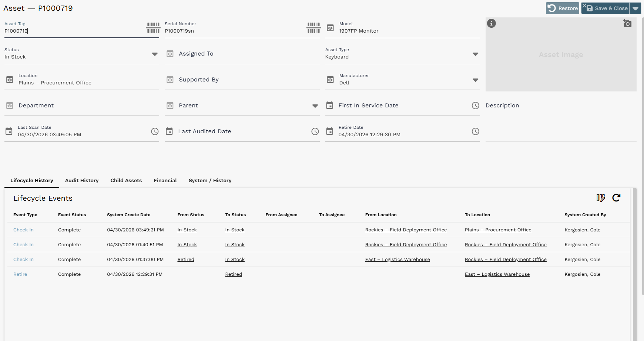Scan barcode for Asset Tag field
Image resolution: width=644 pixels, height=341 pixels.
pos(153,28)
